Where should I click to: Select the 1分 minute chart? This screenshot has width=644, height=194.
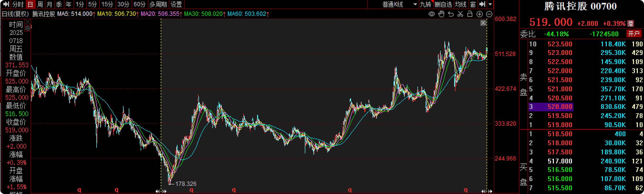(80, 4)
